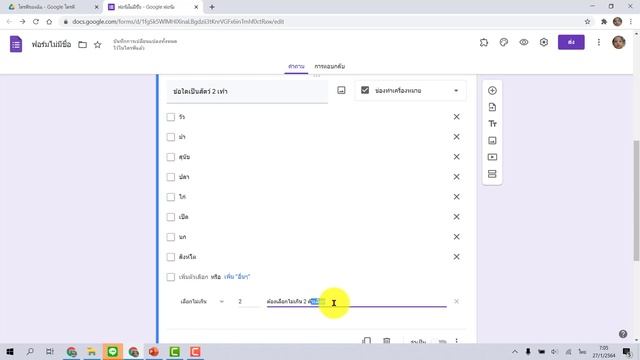Duplicate the current question
Screen dimensions: 640x360
click(367, 341)
